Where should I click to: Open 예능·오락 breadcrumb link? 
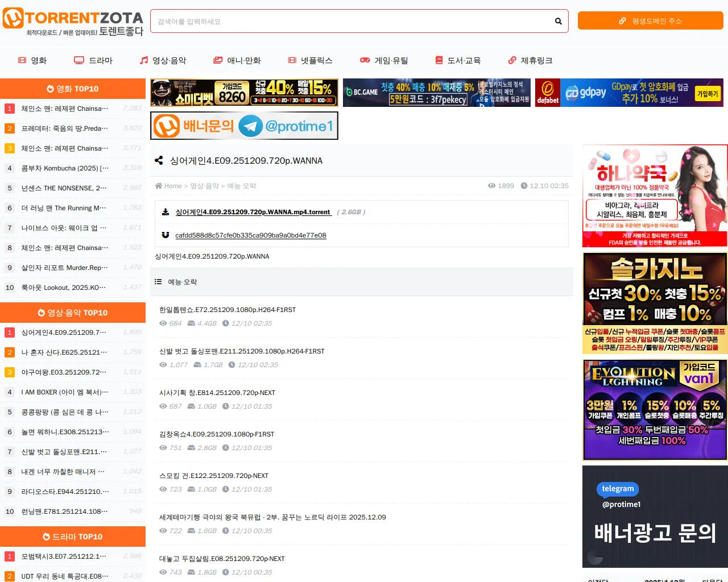[242, 186]
